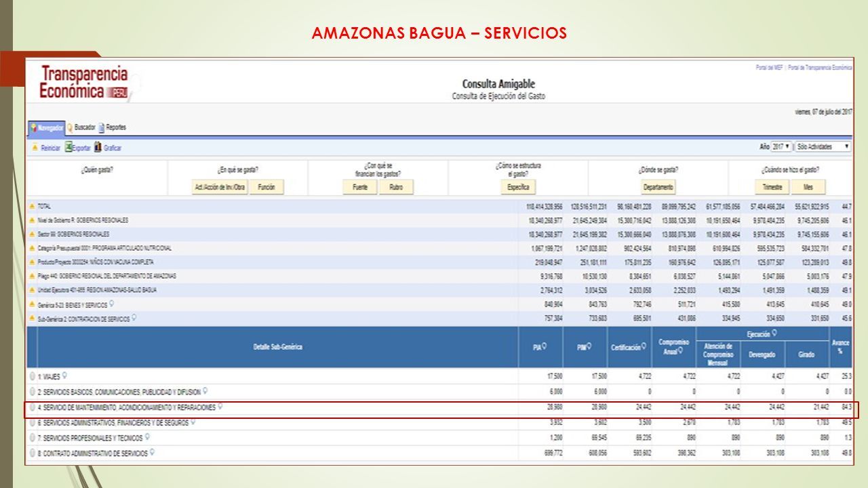
Task: Select radio for 8: CONTRATO ADMINISTRATIVO DE SERVICIOS
Action: point(32,453)
